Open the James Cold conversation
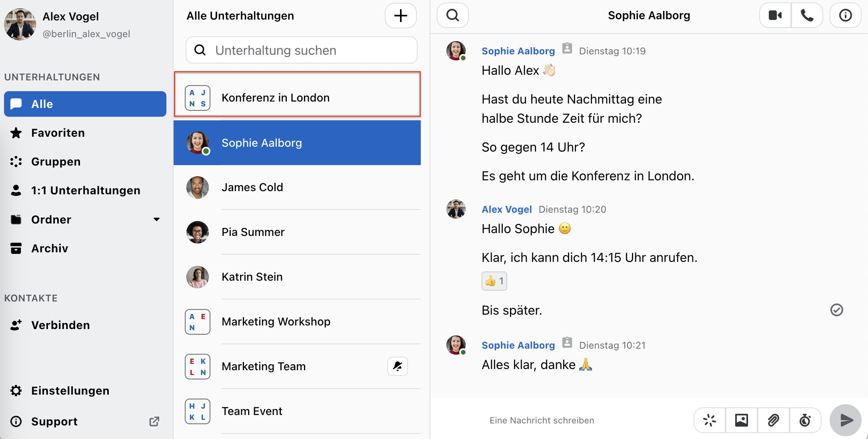 click(x=297, y=187)
